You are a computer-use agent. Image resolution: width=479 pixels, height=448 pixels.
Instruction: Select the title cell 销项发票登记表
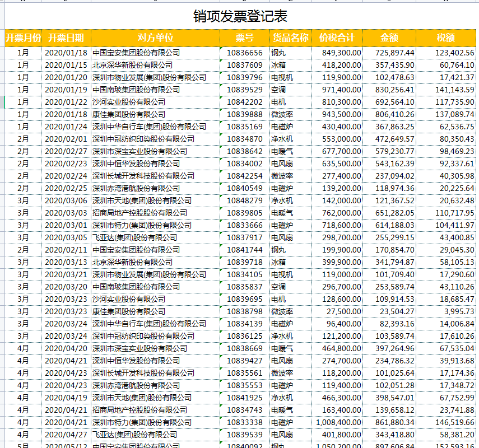point(239,16)
